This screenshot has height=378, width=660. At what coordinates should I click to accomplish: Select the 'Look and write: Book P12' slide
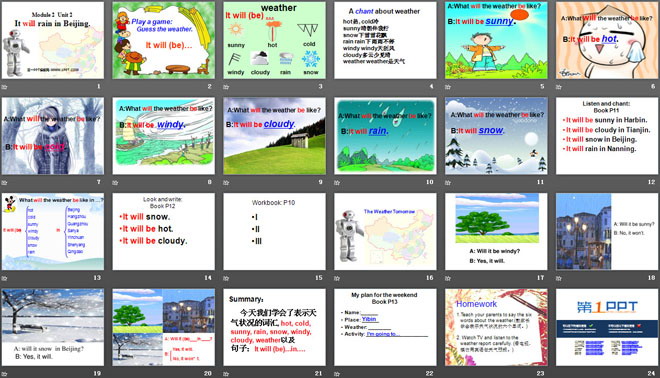163,231
